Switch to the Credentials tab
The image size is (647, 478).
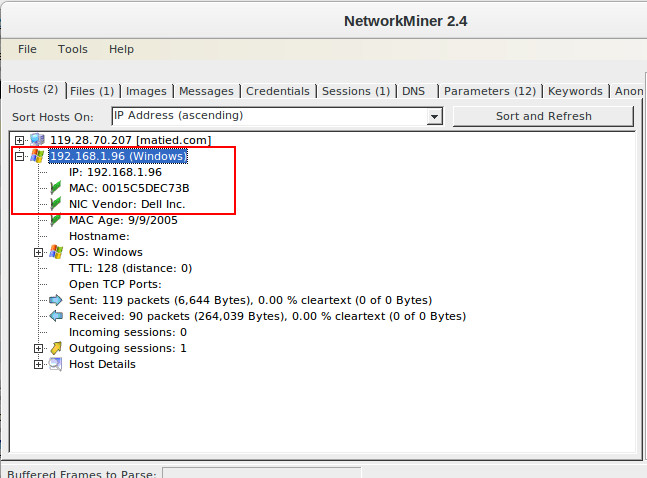[x=278, y=91]
